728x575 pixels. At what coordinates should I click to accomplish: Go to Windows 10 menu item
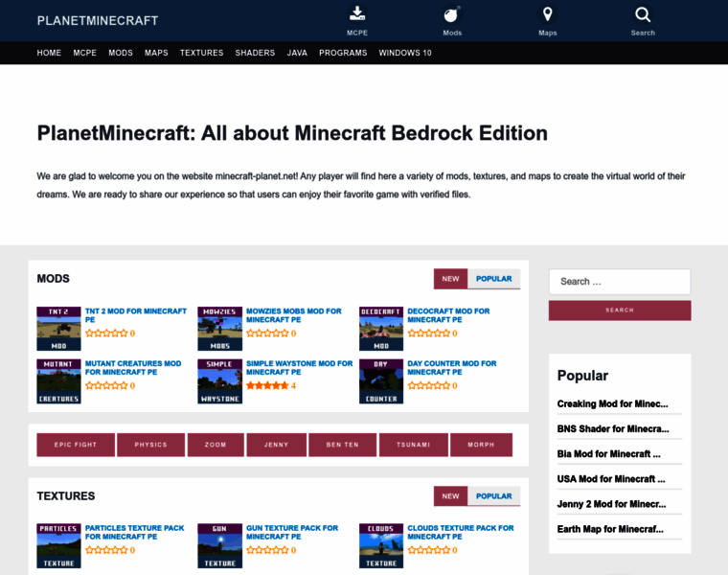point(405,53)
